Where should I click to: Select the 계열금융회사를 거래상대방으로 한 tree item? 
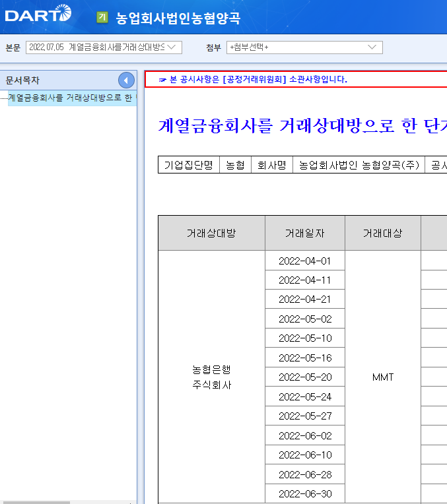pyautogui.click(x=72, y=98)
